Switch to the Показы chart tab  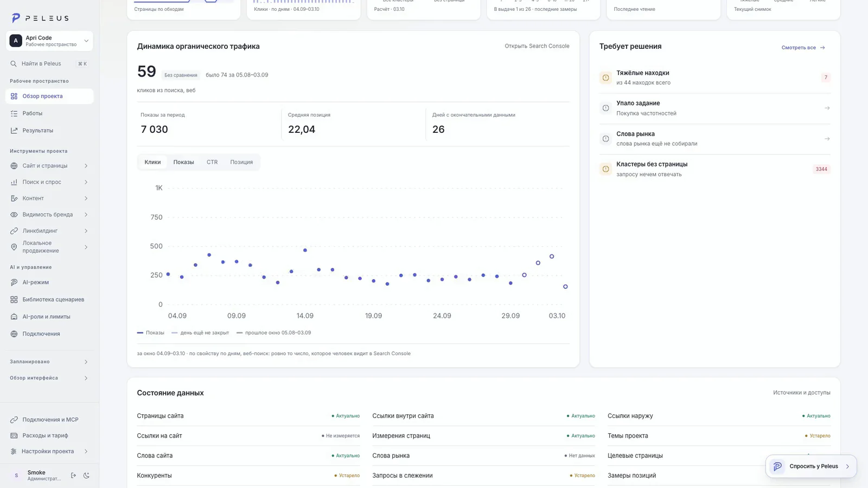[183, 162]
